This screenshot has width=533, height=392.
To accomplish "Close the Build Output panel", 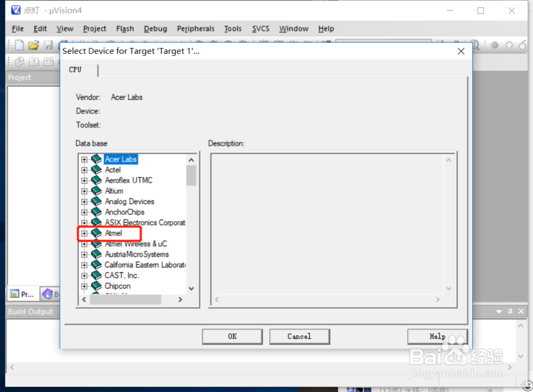I will coord(521,311).
